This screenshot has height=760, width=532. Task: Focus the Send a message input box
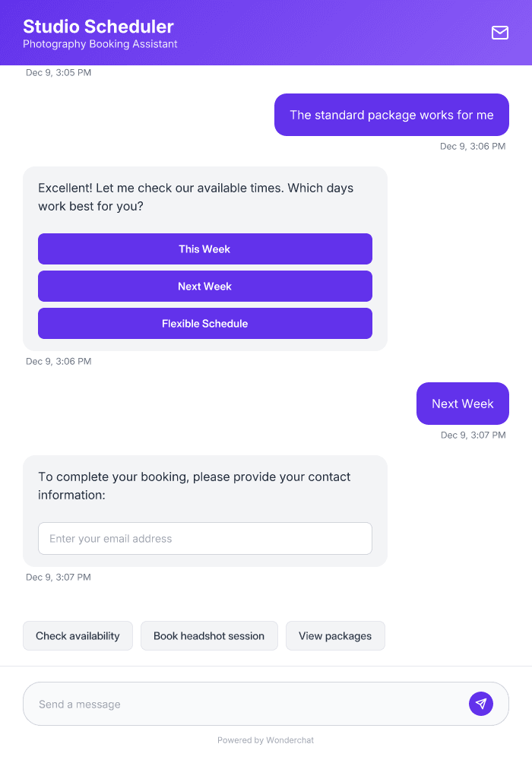click(228, 703)
